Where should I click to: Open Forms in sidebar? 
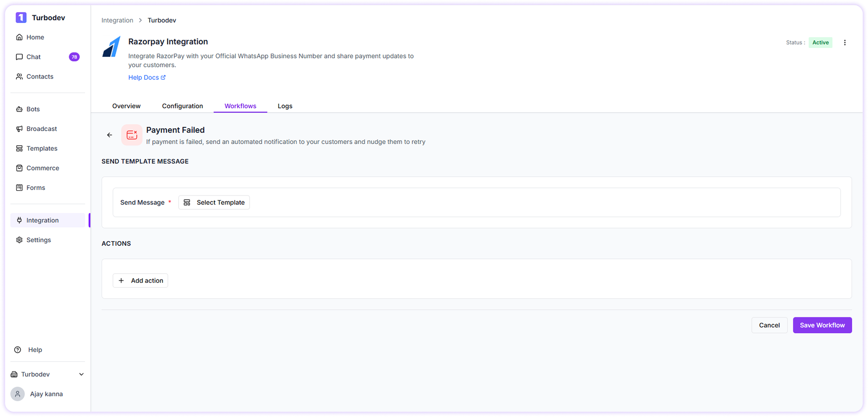pos(30,188)
